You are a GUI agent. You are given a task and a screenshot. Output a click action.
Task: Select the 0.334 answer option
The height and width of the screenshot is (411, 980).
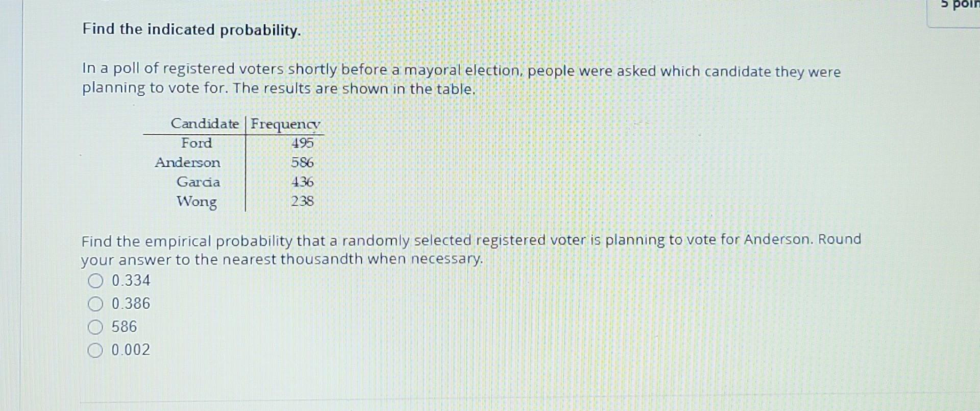[130, 280]
